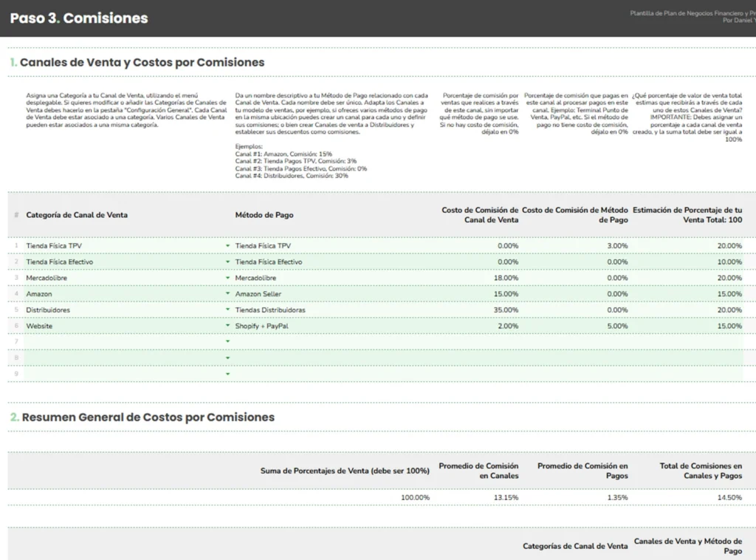
Task: Click payment method cell Mercadolibre
Action: 333,278
